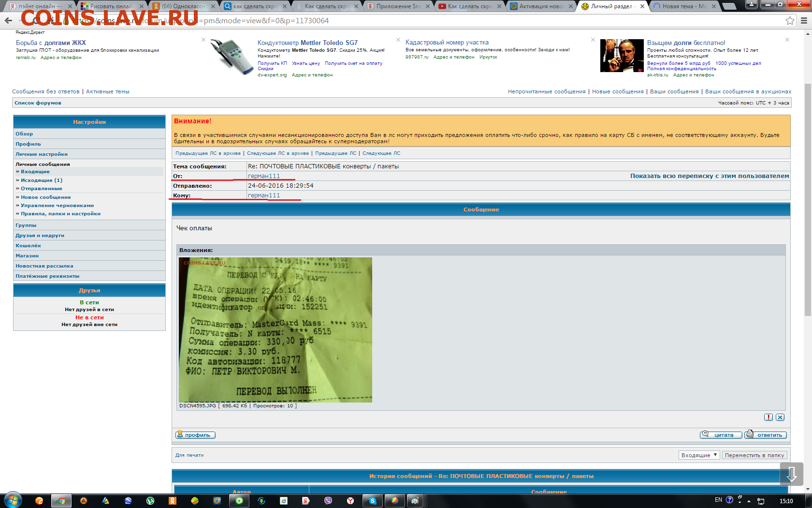Click the page vertical scrollbar

[808, 199]
